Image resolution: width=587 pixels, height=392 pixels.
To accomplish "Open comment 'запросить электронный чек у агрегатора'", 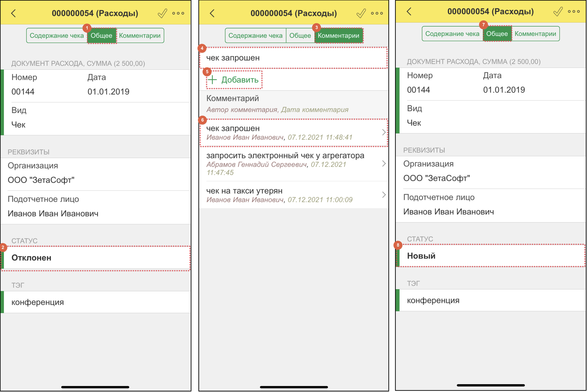I will pos(294,164).
